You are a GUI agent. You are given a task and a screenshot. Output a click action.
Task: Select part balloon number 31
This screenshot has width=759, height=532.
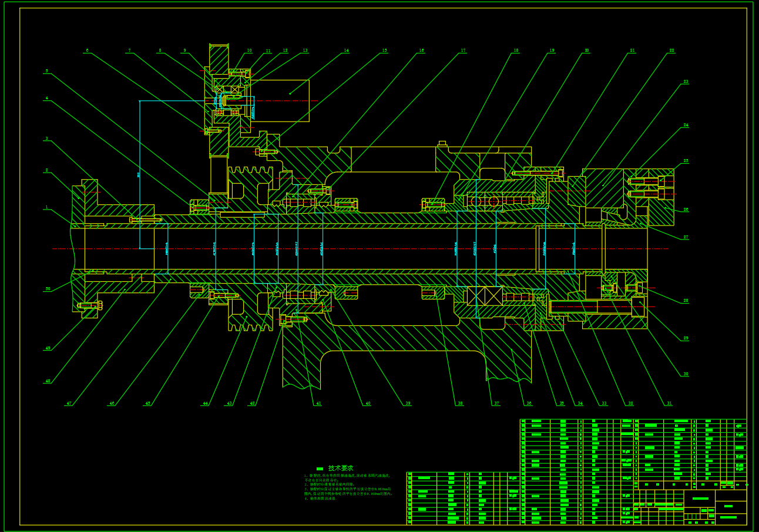click(669, 403)
